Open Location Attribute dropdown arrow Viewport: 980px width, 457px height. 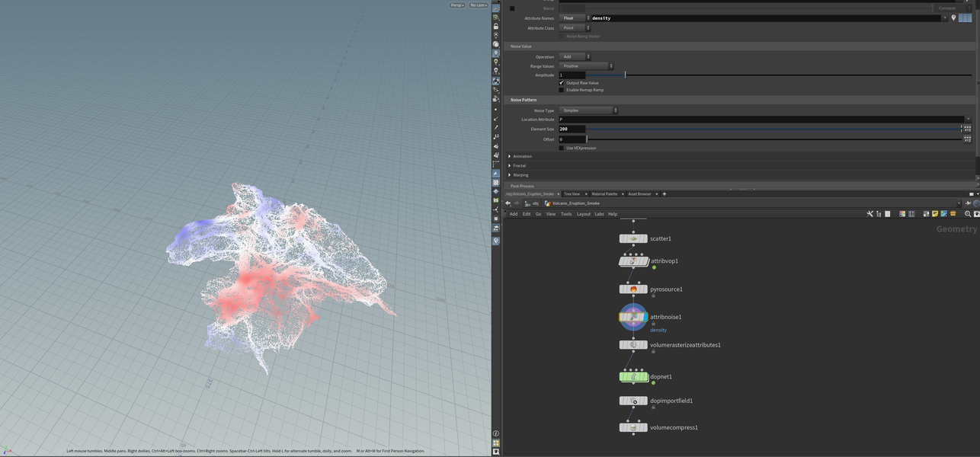point(968,120)
